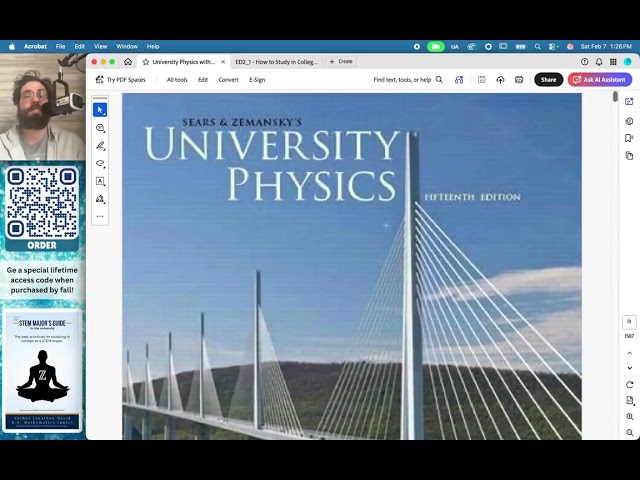
Task: Print the document with printer icon
Action: coord(519,80)
